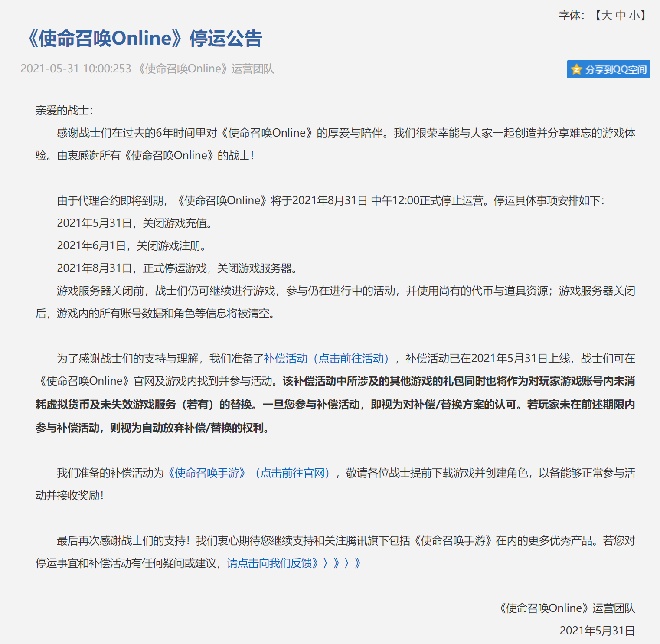Set font size to 大 (large)
Image resolution: width=660 pixels, height=644 pixels.
coord(607,16)
